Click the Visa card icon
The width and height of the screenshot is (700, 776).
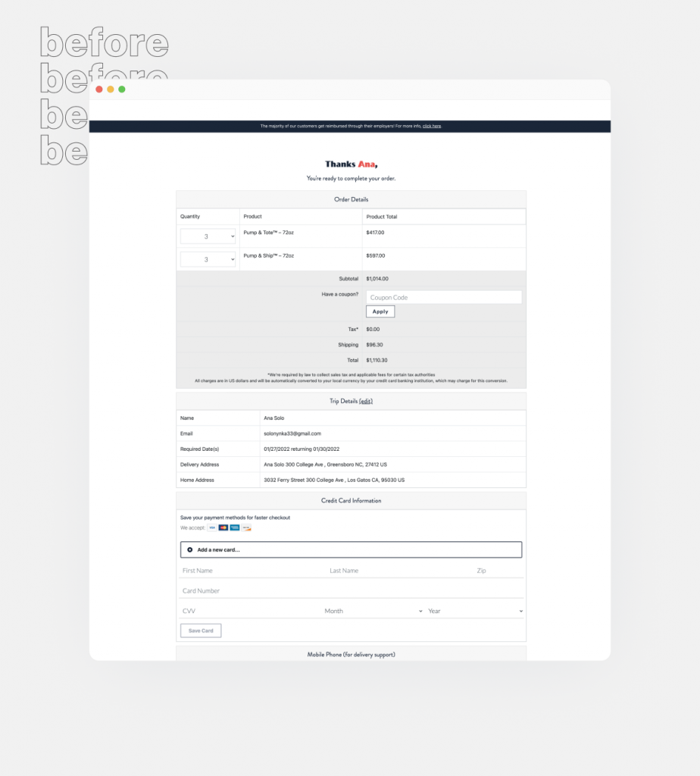click(212, 527)
